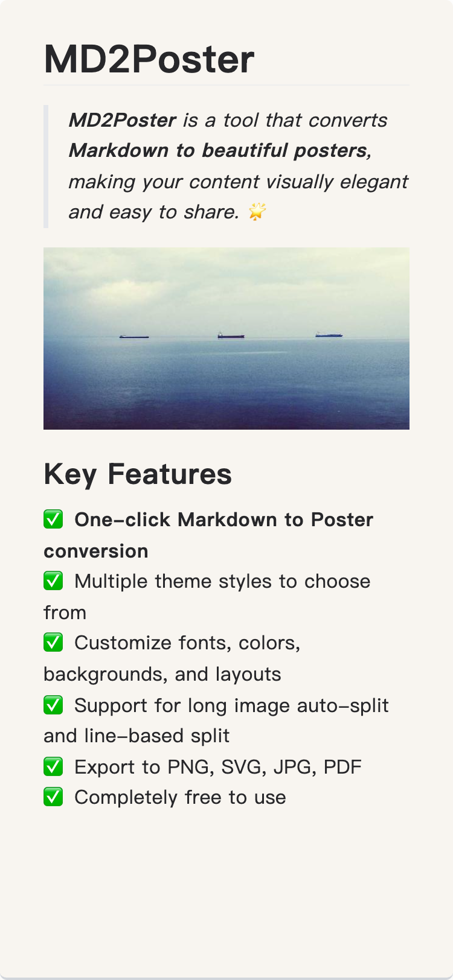Click the sparkle star emoji in the quote
453x980 pixels.
[257, 212]
